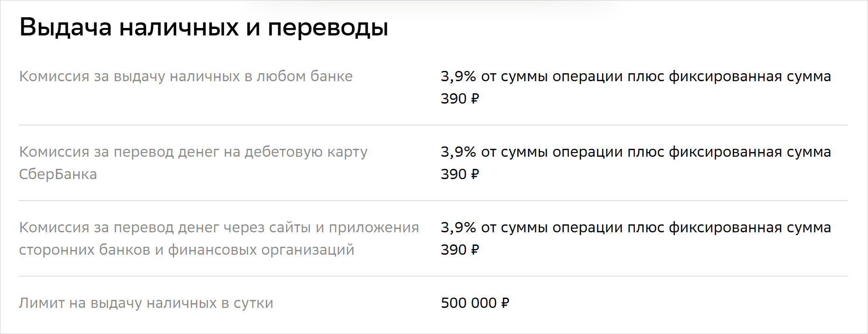Click the word "Лимит" in the last row
The image size is (868, 334).
(x=42, y=303)
